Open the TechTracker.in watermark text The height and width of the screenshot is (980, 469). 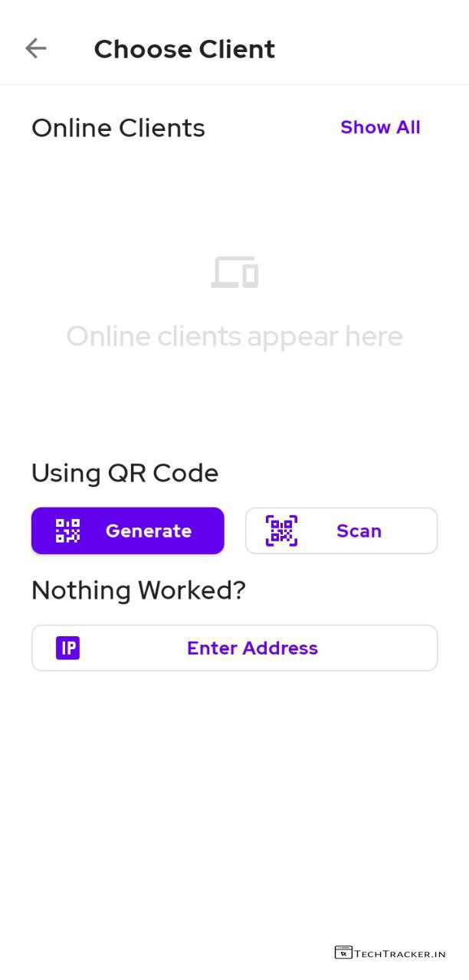[x=400, y=954]
